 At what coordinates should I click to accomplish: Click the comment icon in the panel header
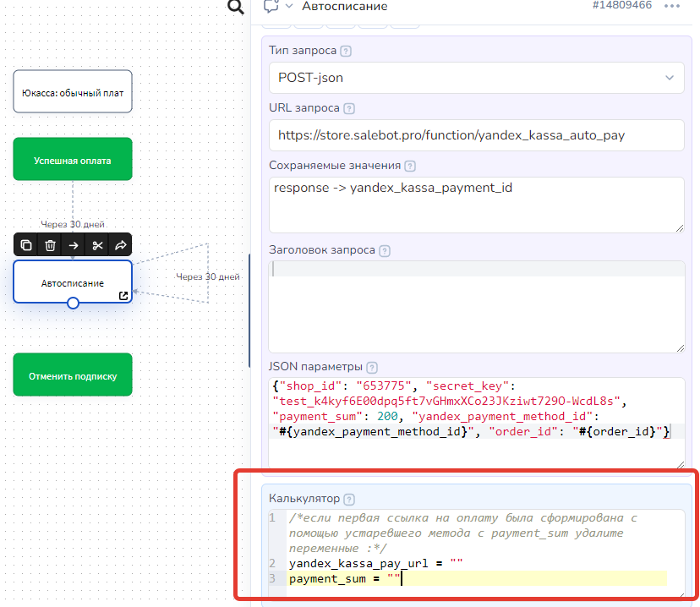point(271,7)
